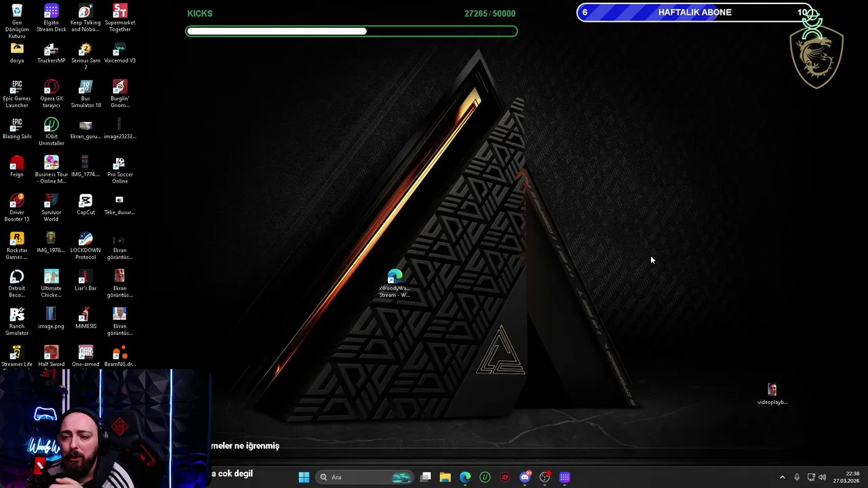Select the Liar's Bar shortcut

click(85, 281)
